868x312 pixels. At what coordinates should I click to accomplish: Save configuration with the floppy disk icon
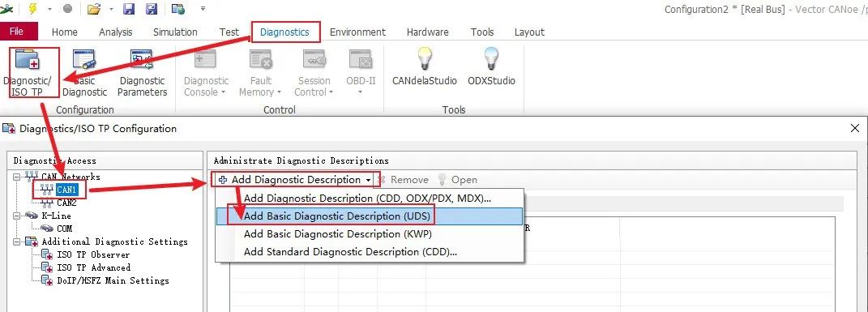(x=129, y=9)
